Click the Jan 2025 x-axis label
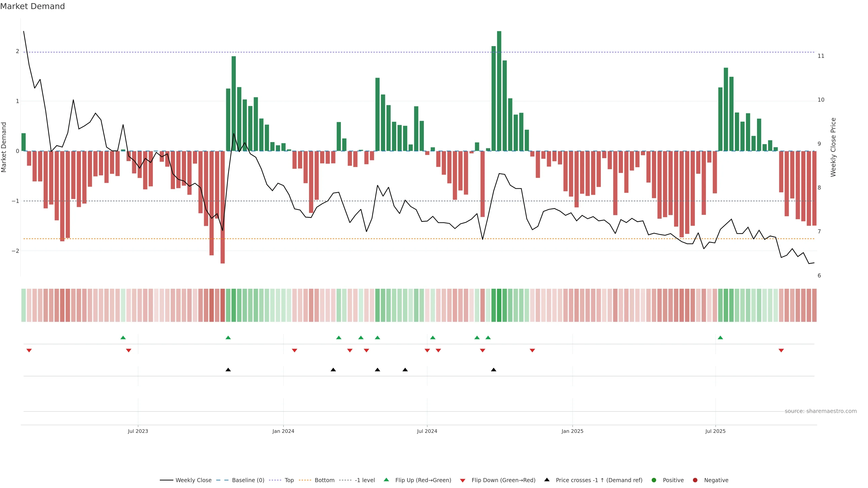Screen dimensions: 868x488 (572, 431)
